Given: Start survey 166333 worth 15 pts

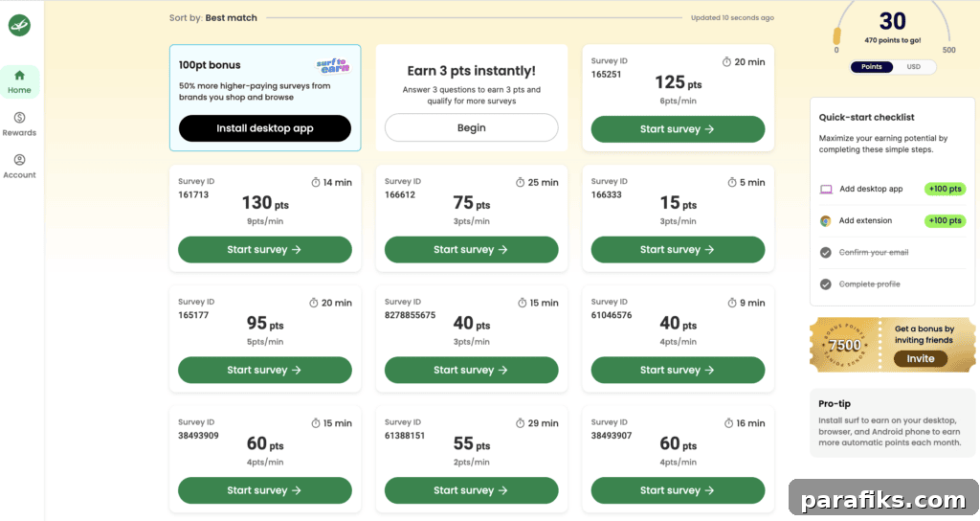Looking at the screenshot, I should 678,250.
